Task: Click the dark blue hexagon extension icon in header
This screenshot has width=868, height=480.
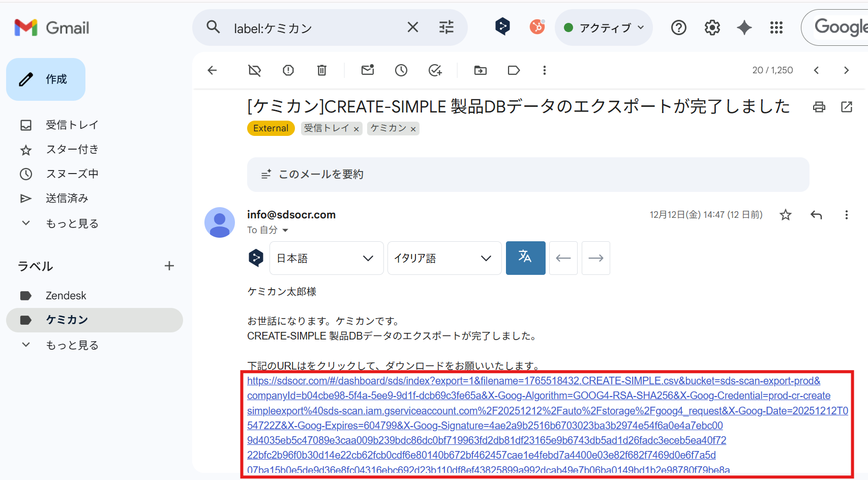Action: click(502, 26)
